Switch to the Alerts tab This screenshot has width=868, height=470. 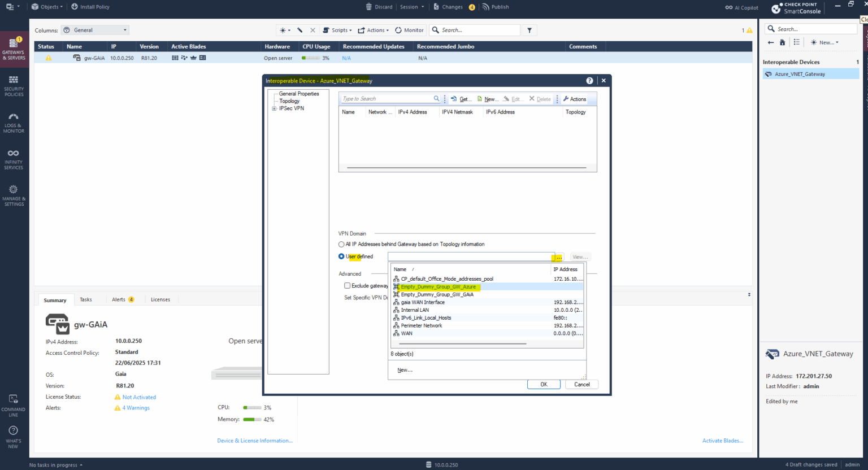tap(118, 299)
